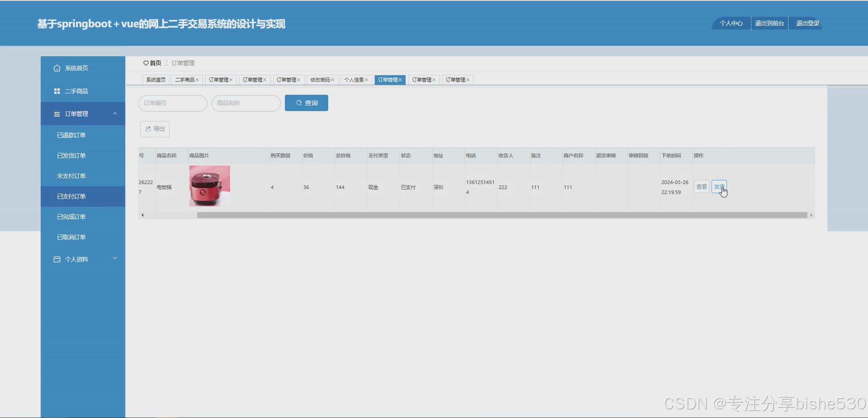Click the home icon beside 系统首页 in sidebar
Image resolution: width=868 pixels, height=418 pixels.
57,68
